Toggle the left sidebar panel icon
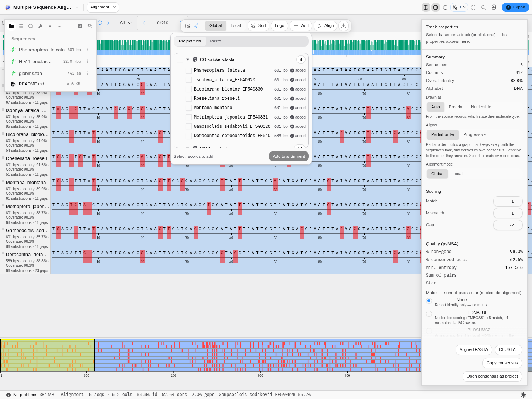 click(426, 7)
